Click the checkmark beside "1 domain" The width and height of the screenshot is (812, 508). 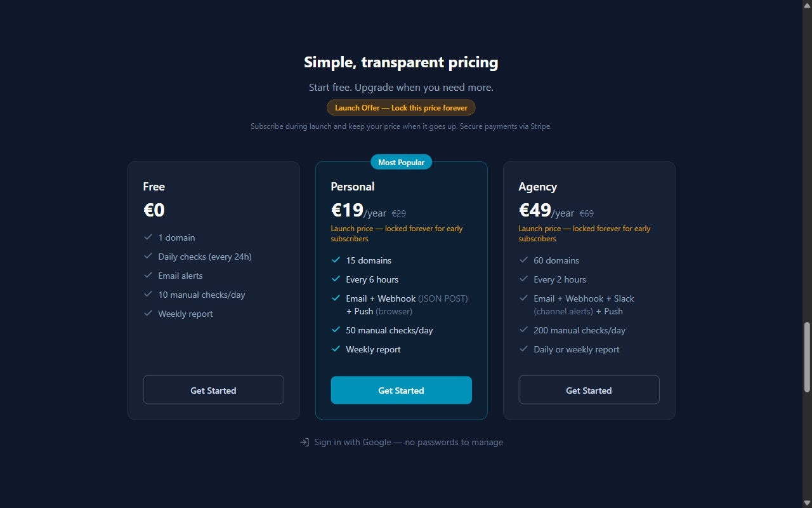coord(147,237)
